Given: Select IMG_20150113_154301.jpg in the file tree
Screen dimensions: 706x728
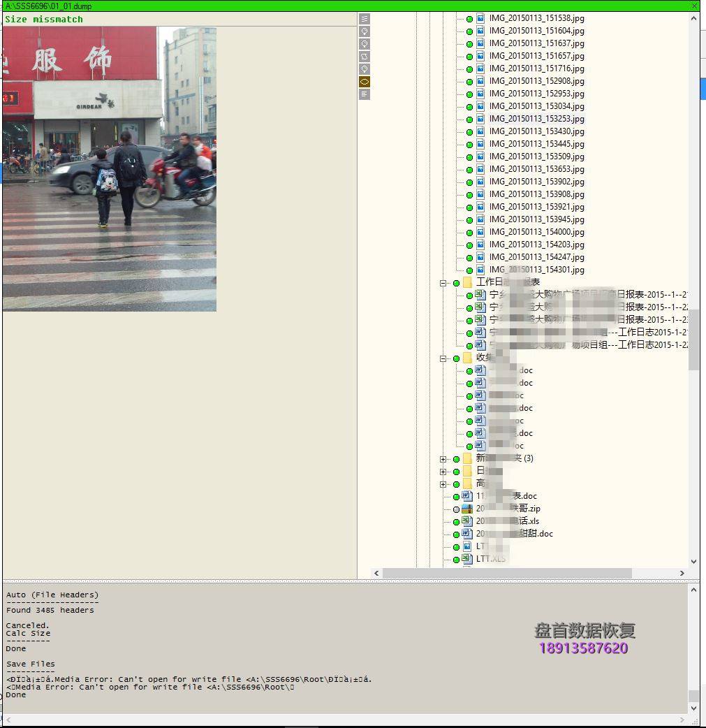Looking at the screenshot, I should 536,270.
